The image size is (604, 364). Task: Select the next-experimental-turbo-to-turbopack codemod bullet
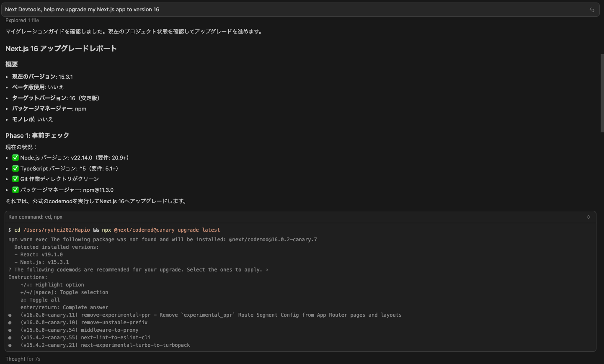pyautogui.click(x=10, y=345)
